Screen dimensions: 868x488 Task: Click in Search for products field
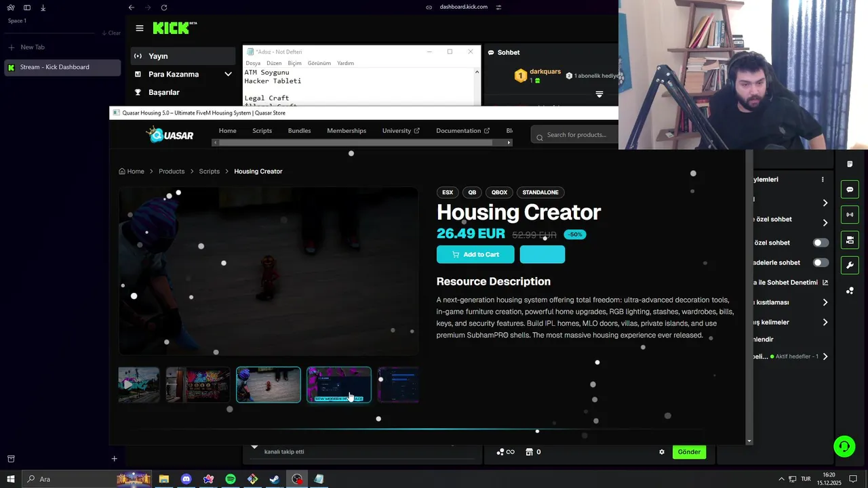[x=576, y=135]
